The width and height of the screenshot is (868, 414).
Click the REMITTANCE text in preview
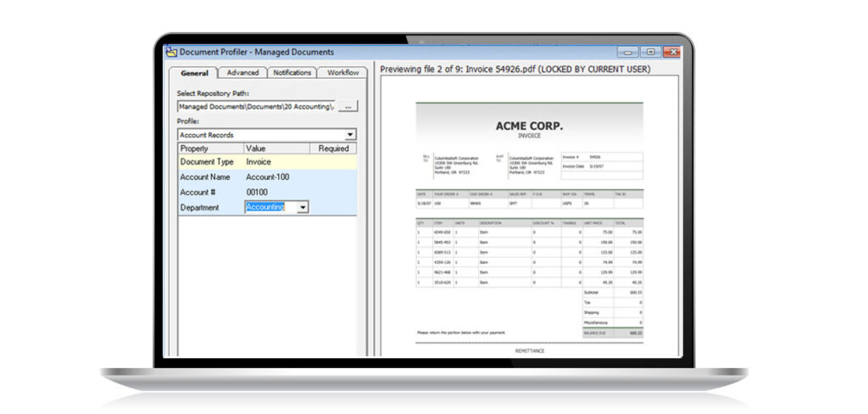[x=530, y=351]
